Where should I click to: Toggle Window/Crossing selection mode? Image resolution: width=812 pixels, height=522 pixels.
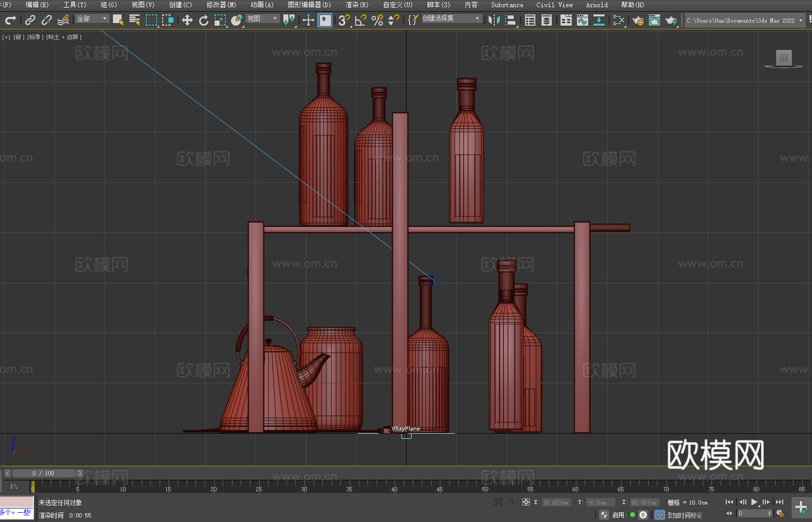168,20
